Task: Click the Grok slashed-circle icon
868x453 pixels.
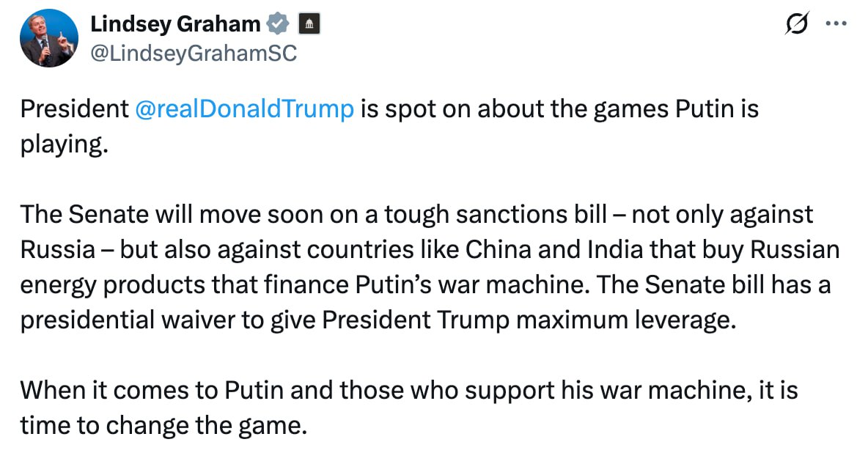Action: [795, 25]
